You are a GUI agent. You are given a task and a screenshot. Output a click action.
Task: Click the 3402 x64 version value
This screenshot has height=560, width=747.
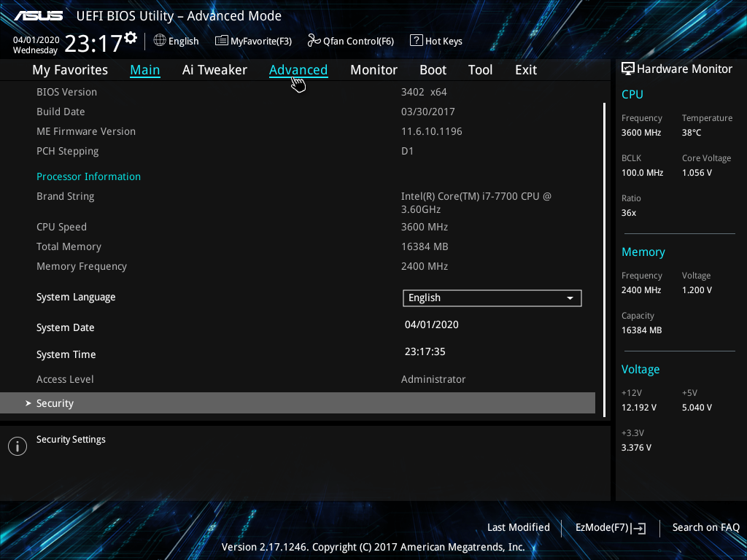point(424,93)
